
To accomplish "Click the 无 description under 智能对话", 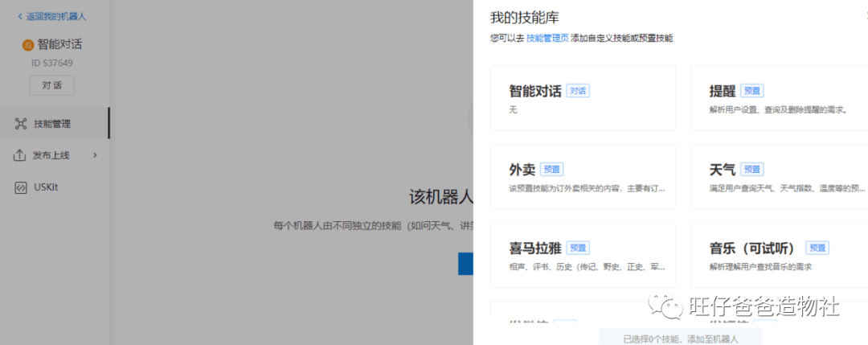I will click(513, 109).
